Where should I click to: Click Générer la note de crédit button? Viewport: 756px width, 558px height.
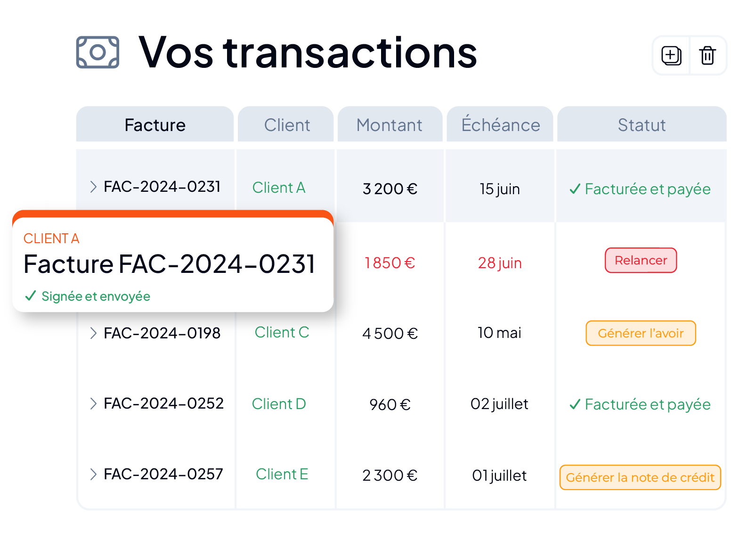pos(640,477)
